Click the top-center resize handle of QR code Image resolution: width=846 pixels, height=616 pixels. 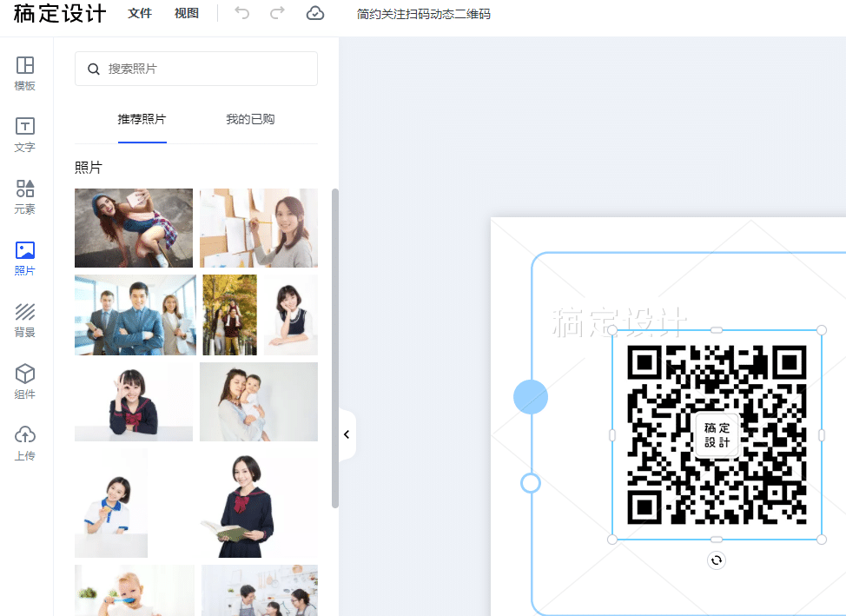717,330
